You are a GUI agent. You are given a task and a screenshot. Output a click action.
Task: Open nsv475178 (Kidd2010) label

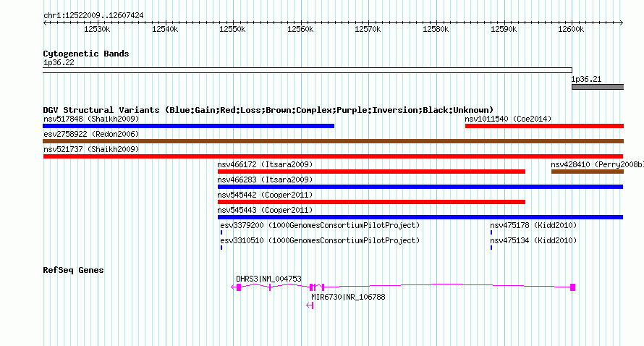(533, 225)
